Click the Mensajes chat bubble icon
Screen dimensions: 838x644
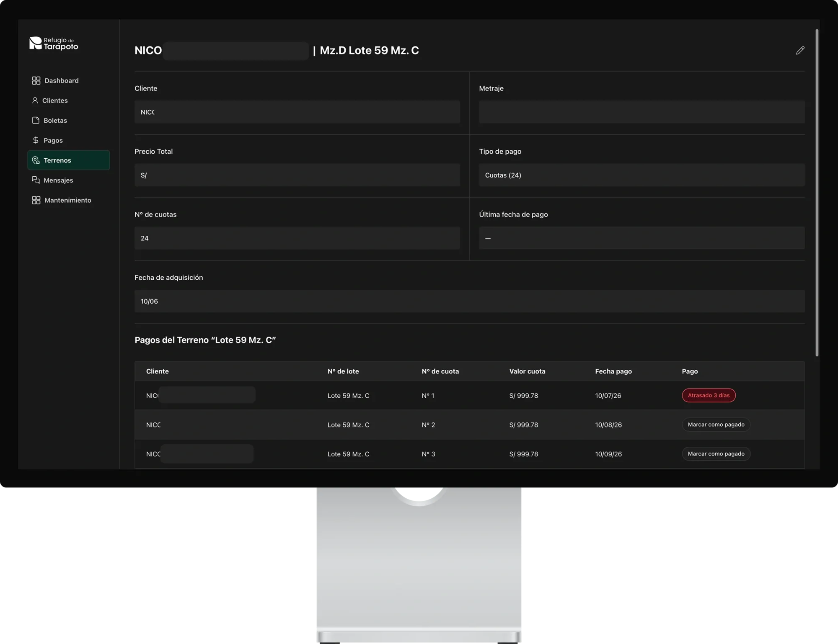(x=36, y=180)
